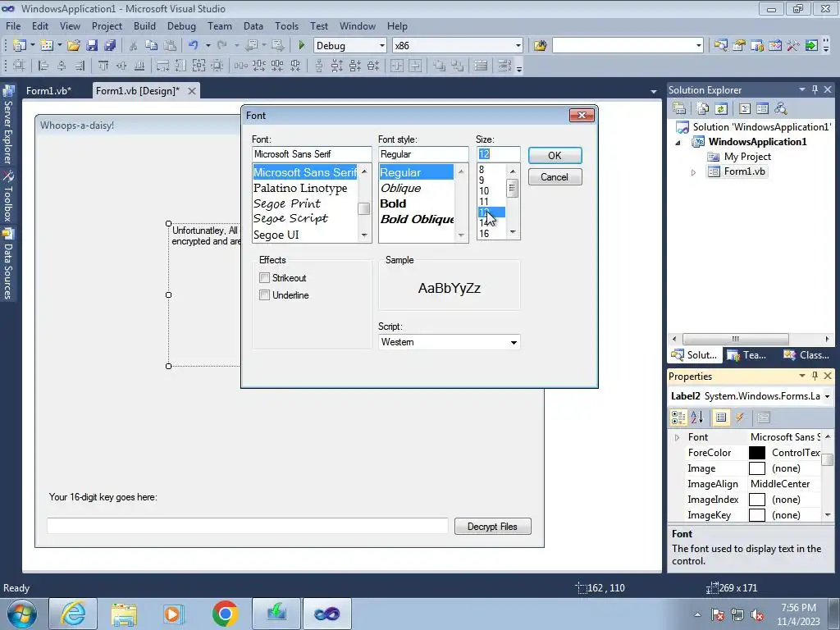Open the Toolbox icon with hammer and wrench
Screen dimensions: 840x630
pos(792,46)
